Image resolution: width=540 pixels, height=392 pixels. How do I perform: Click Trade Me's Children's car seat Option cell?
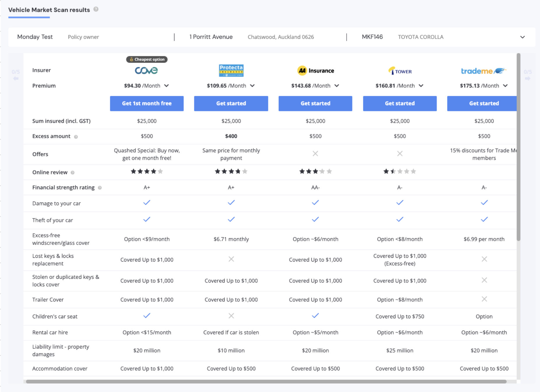tap(484, 316)
